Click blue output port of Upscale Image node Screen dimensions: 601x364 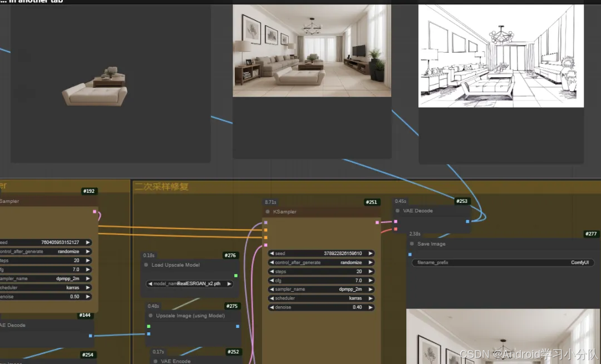(238, 327)
